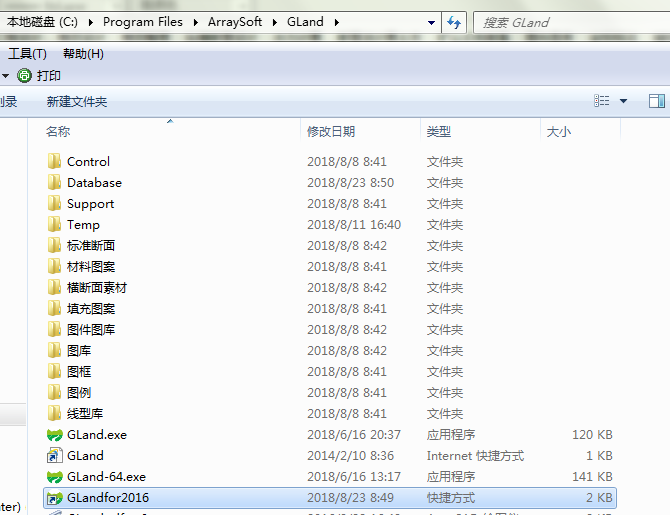The width and height of the screenshot is (670, 515).
Task: Select the 图件图库 folder icon
Action: tap(54, 329)
